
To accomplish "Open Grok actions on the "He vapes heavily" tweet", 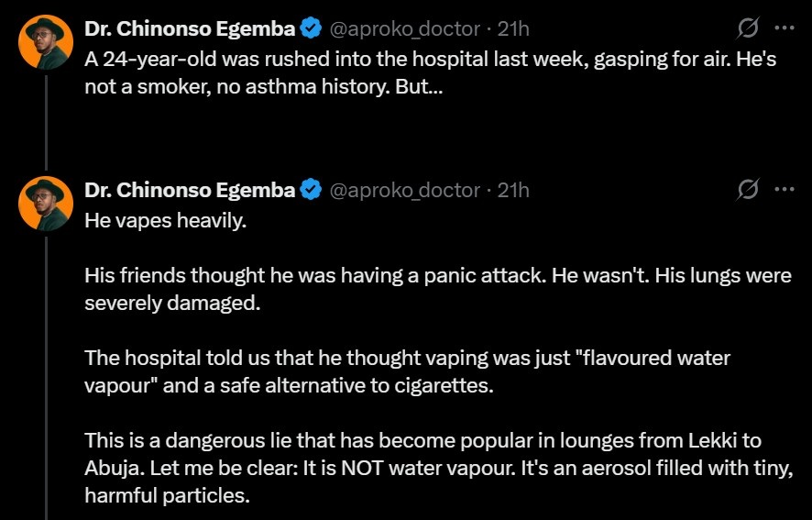I will click(x=748, y=190).
